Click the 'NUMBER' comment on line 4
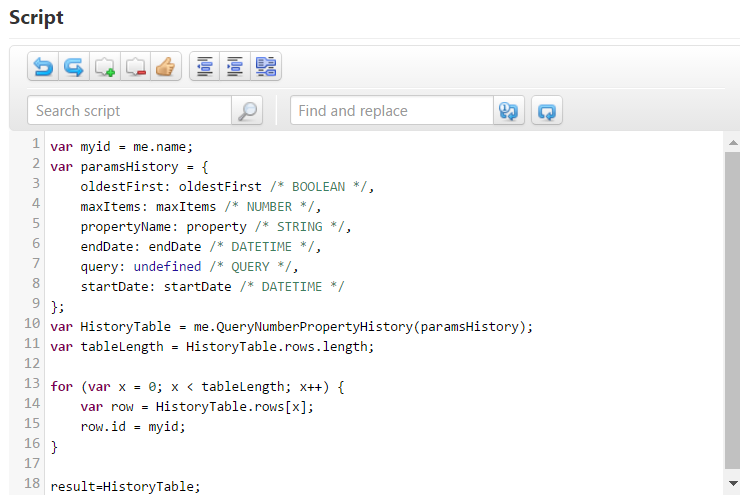The width and height of the screenshot is (740, 500). coord(269,207)
